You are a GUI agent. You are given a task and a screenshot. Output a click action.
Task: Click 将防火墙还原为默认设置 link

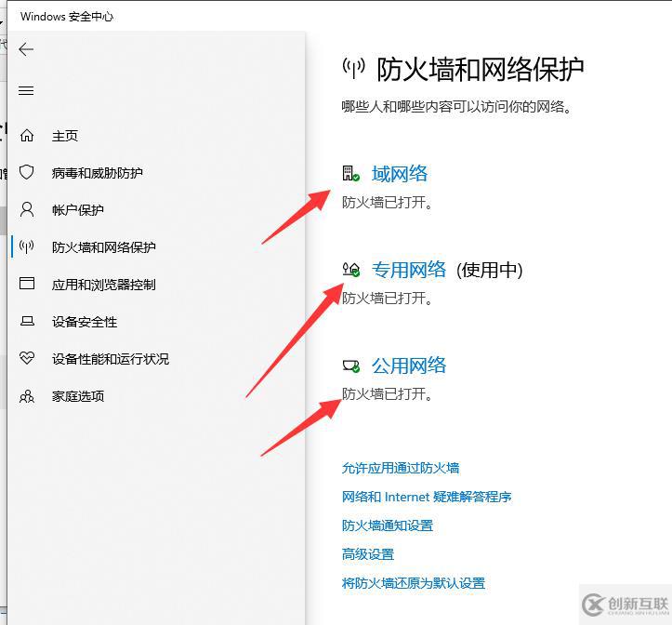click(414, 583)
